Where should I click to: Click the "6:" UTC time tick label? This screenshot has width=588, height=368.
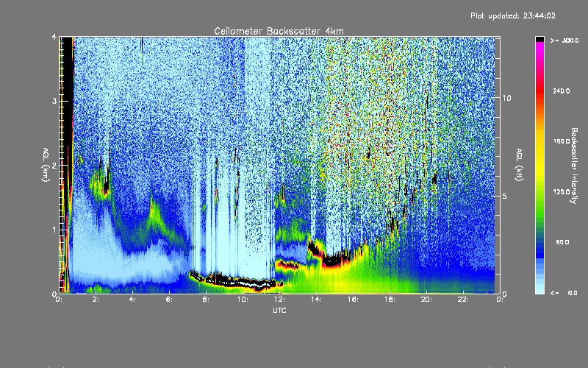(x=170, y=300)
